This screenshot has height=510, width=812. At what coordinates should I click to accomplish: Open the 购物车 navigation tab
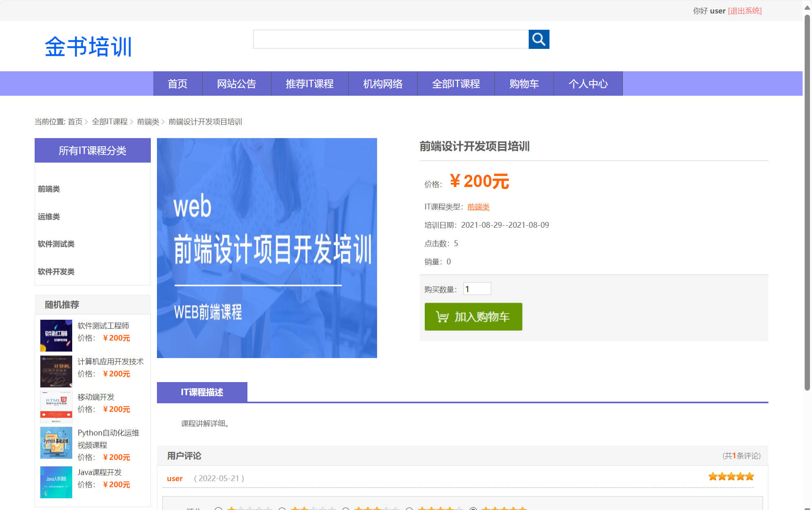coord(524,84)
